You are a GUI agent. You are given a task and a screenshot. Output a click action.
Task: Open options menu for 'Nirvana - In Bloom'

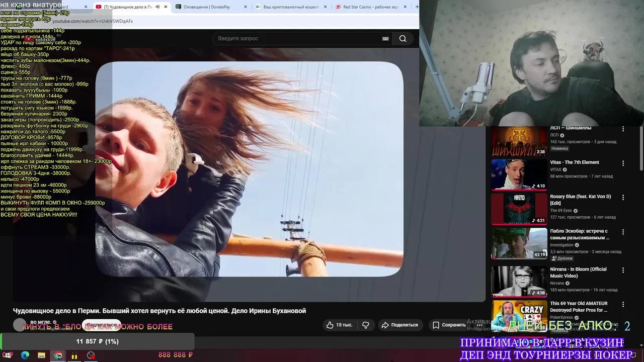[623, 270]
